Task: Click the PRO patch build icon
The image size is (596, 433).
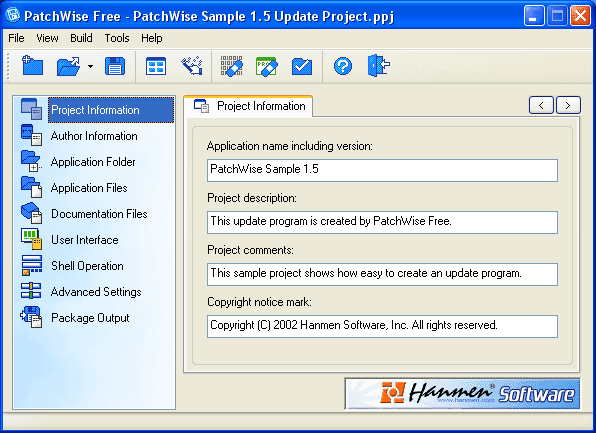Action: pos(266,67)
